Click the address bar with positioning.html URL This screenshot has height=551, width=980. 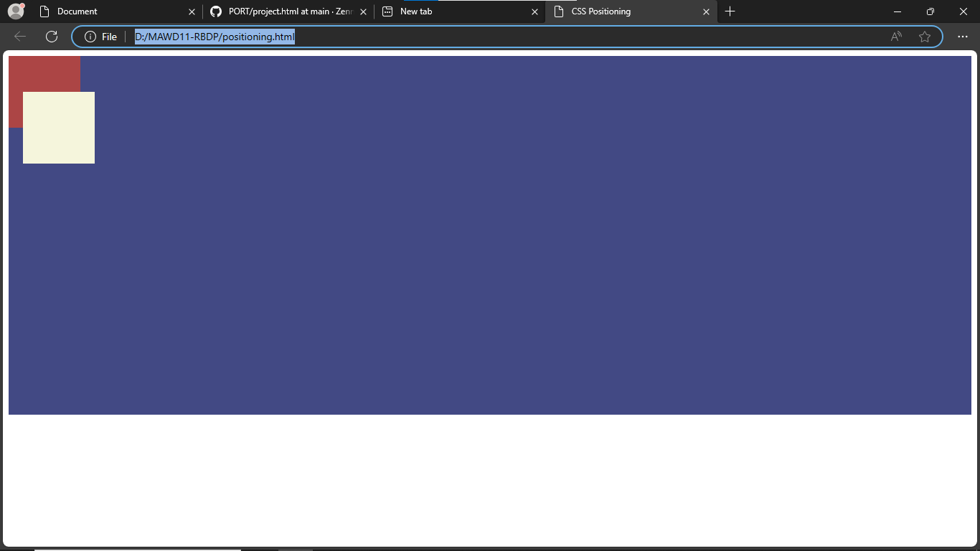(x=502, y=37)
